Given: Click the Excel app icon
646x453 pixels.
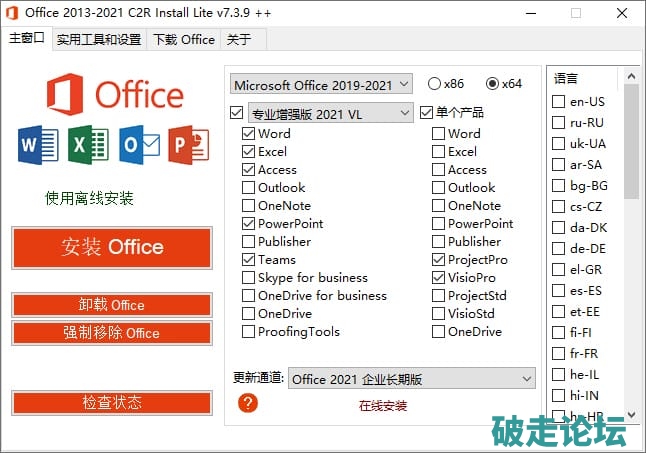Looking at the screenshot, I should click(x=89, y=146).
